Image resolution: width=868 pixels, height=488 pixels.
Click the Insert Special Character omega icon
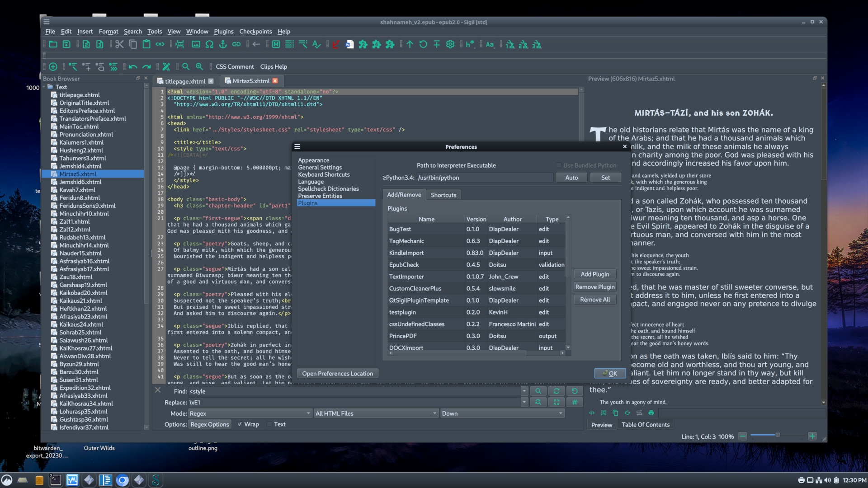[x=209, y=44]
